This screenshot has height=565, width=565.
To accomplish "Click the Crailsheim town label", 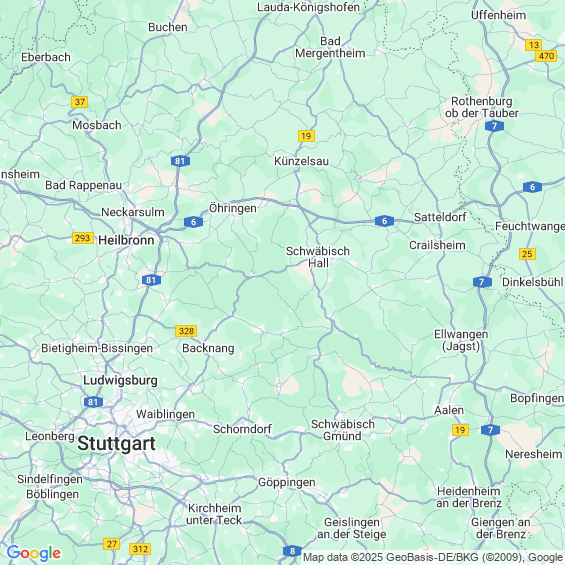I will pyautogui.click(x=437, y=245).
